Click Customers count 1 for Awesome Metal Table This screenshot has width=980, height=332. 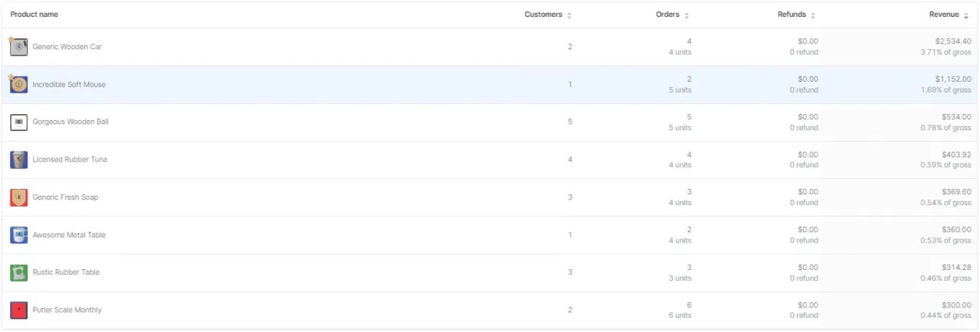click(570, 235)
